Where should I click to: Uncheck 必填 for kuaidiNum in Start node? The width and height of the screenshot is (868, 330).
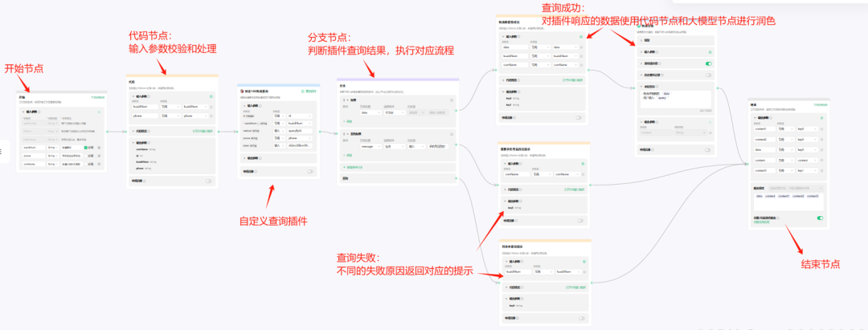pyautogui.click(x=86, y=148)
